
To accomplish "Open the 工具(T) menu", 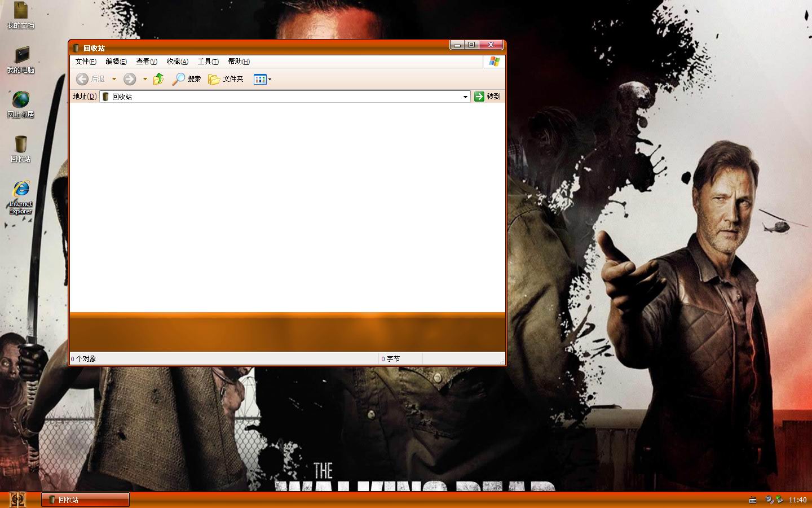I will click(208, 62).
